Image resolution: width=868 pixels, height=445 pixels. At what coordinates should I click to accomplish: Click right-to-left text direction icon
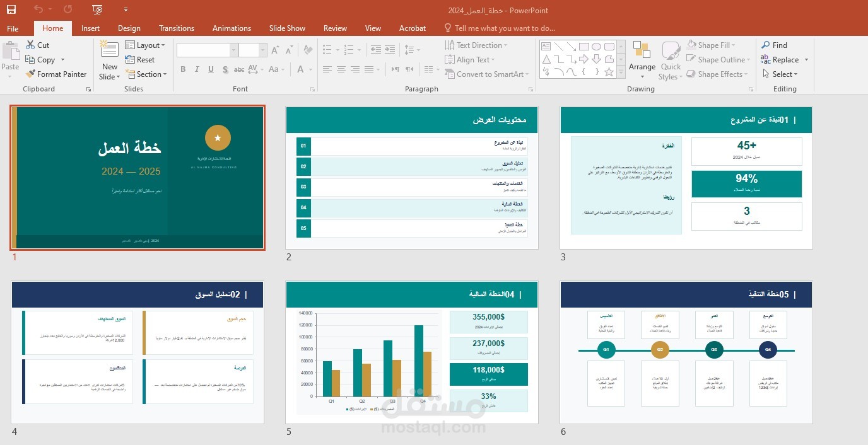coord(409,69)
